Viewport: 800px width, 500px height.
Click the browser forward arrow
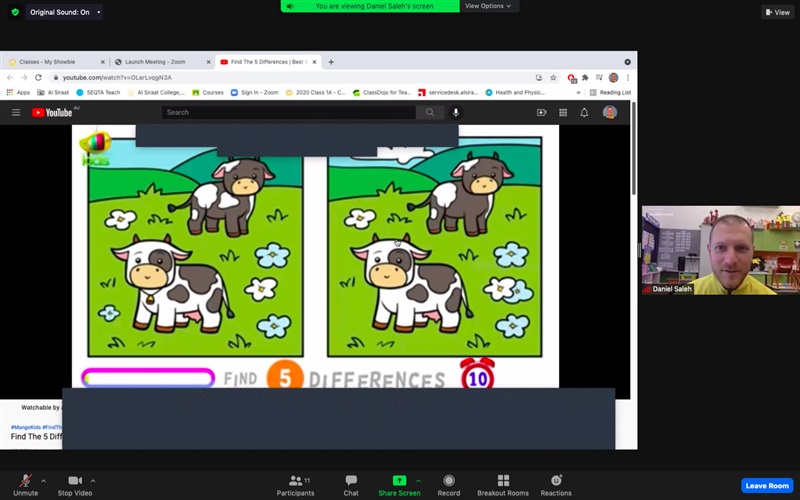tap(24, 77)
